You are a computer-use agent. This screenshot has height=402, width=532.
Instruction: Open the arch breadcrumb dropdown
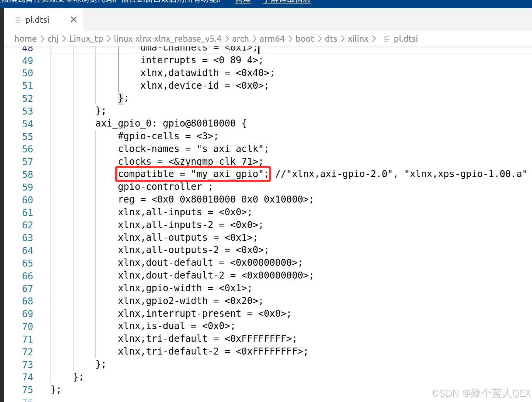pos(240,39)
